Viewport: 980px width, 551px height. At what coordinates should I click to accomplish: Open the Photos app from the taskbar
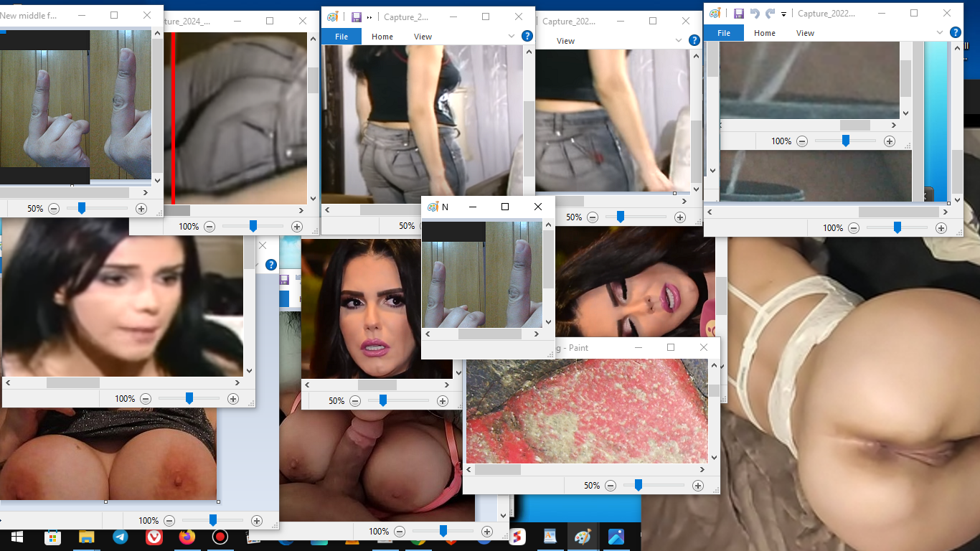tap(616, 537)
